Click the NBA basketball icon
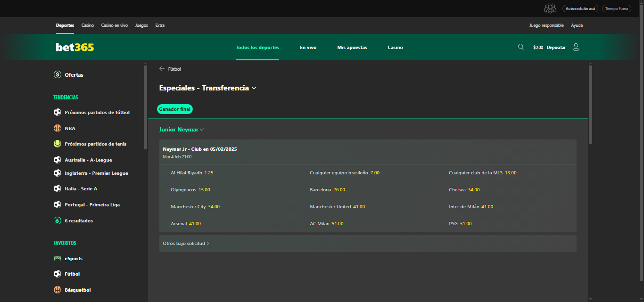The width and height of the screenshot is (644, 302). [58, 128]
